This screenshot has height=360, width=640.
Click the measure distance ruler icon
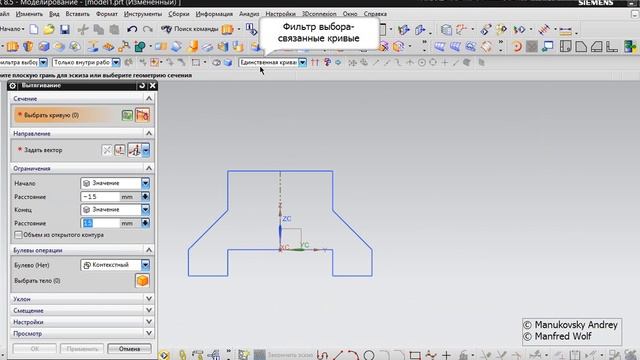[566, 30]
